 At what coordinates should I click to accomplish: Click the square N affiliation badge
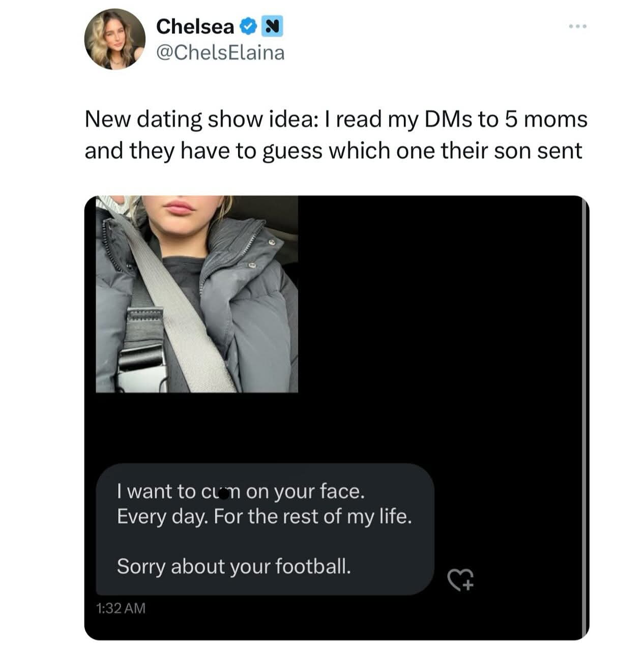272,26
